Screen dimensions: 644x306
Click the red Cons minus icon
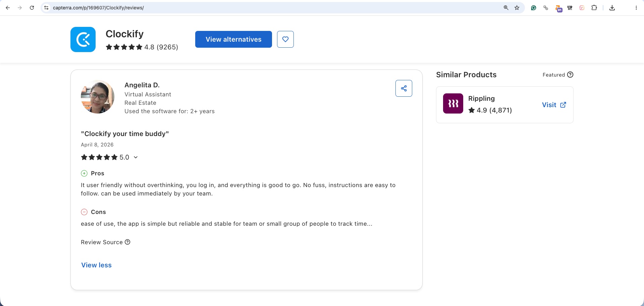(x=84, y=212)
